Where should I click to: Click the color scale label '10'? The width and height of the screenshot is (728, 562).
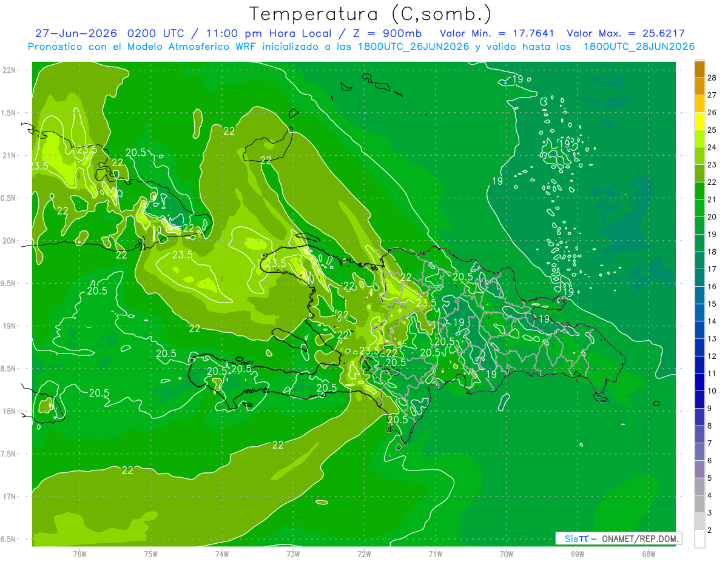712,391
